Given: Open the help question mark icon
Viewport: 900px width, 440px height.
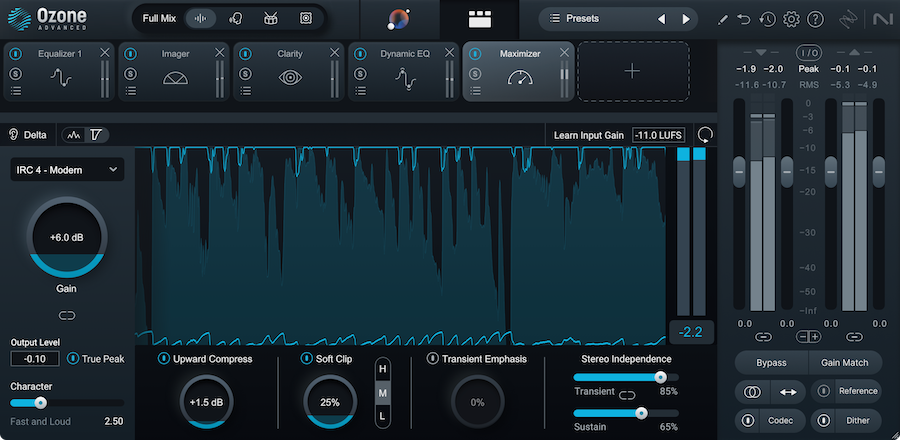Looking at the screenshot, I should [x=815, y=20].
